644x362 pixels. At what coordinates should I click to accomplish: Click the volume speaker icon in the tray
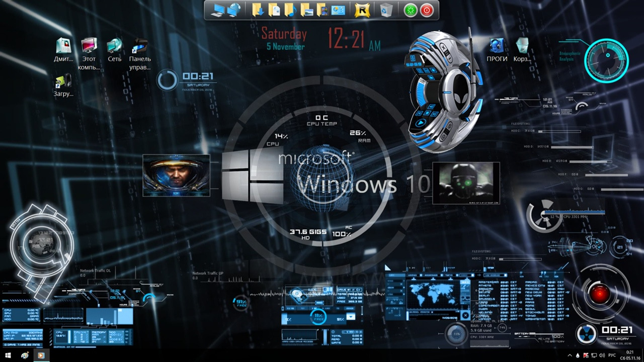tap(602, 355)
